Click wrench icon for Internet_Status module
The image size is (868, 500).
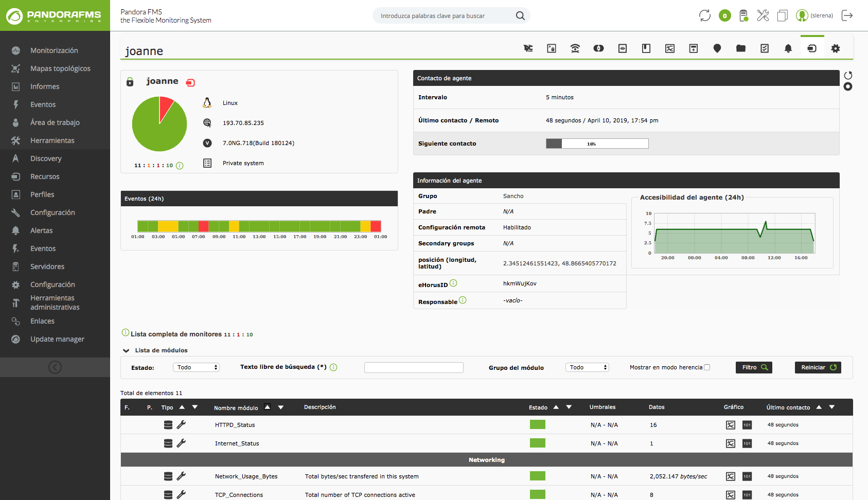[x=181, y=443]
